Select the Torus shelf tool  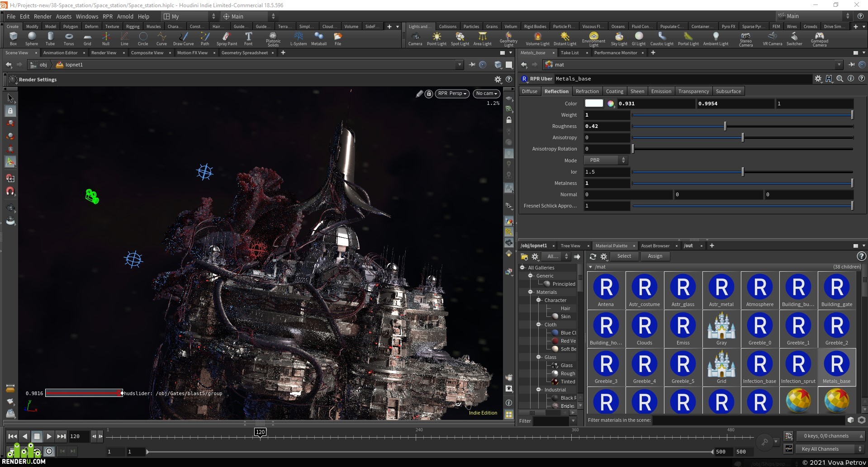click(69, 38)
